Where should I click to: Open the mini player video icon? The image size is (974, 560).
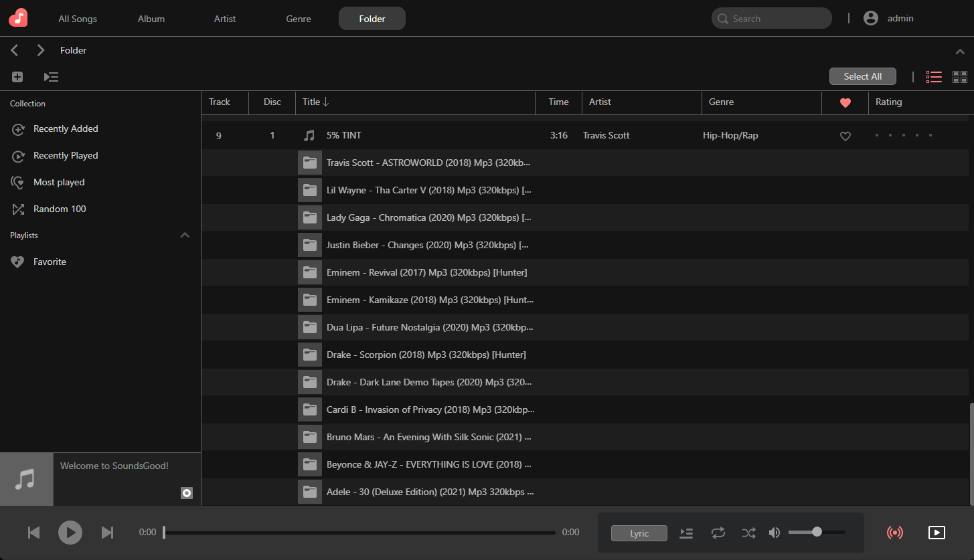click(937, 533)
